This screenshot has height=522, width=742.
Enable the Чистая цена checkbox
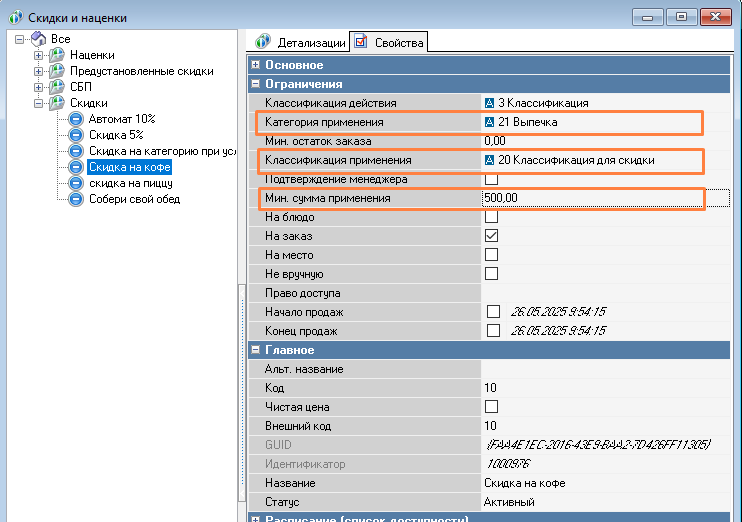click(x=491, y=407)
